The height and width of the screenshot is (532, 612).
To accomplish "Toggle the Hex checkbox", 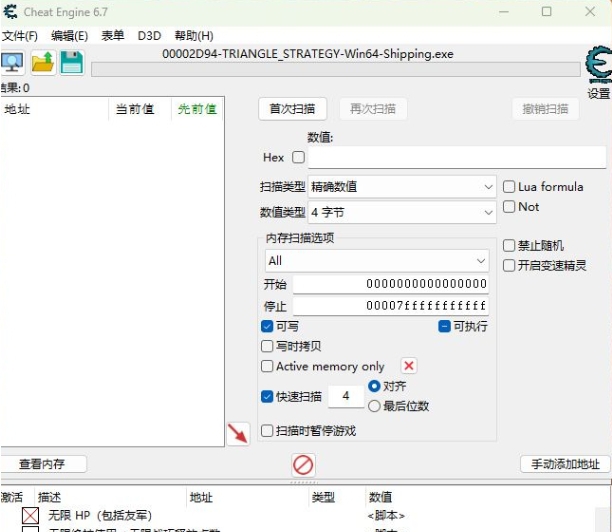I will tap(299, 157).
